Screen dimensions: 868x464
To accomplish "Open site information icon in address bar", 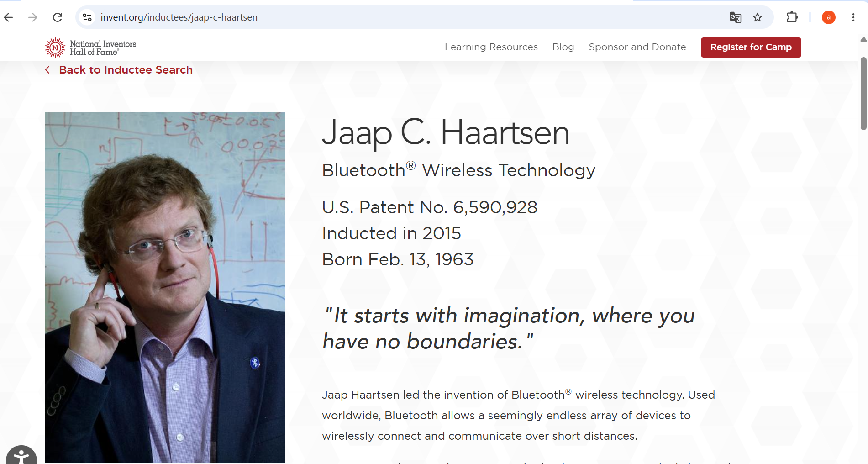I will tap(87, 17).
